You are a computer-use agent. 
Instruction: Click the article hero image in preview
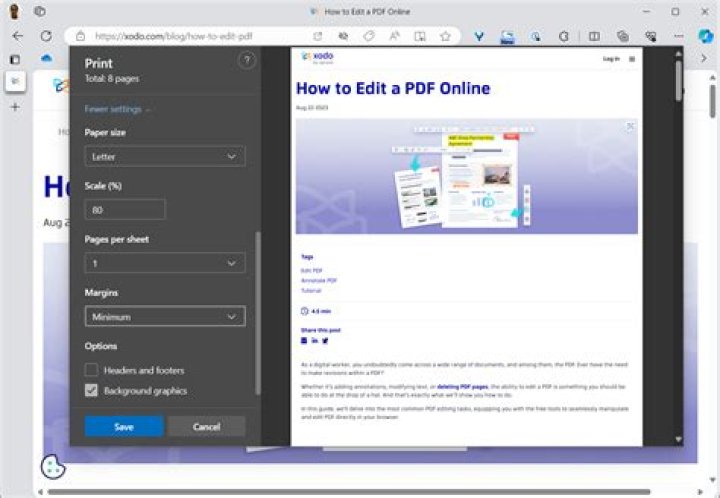tap(467, 176)
